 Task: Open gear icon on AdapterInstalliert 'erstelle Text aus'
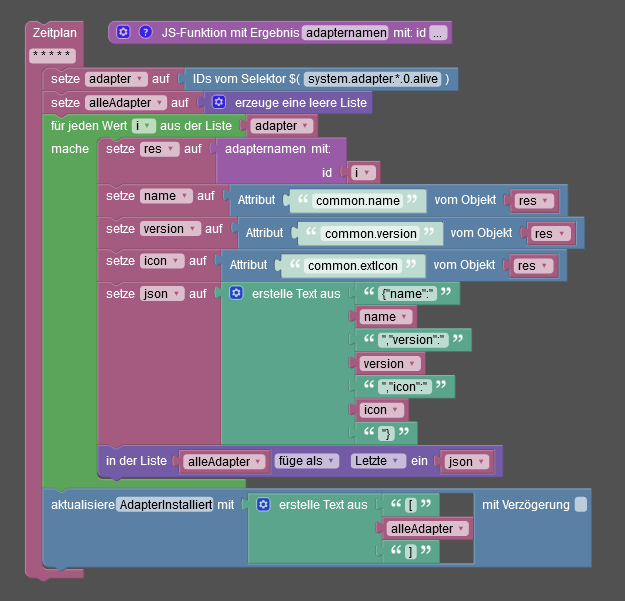click(x=263, y=504)
